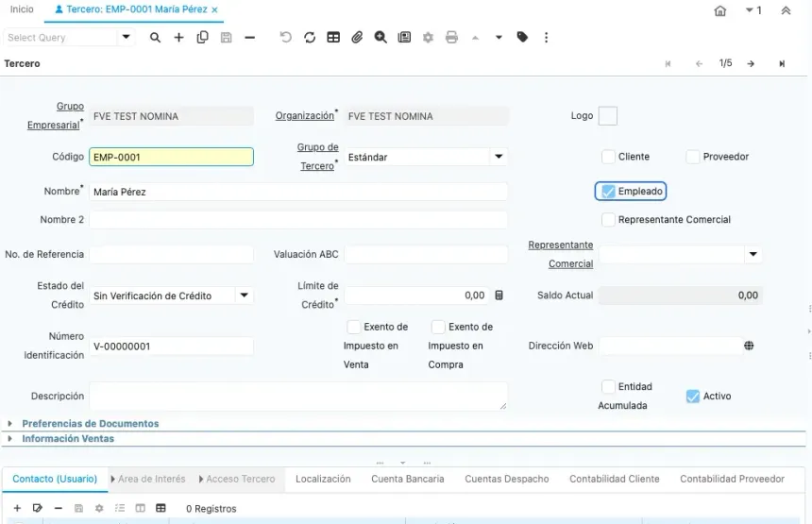Image resolution: width=812 pixels, height=524 pixels.
Task: Uncheck the Empleado checkbox
Action: [608, 192]
